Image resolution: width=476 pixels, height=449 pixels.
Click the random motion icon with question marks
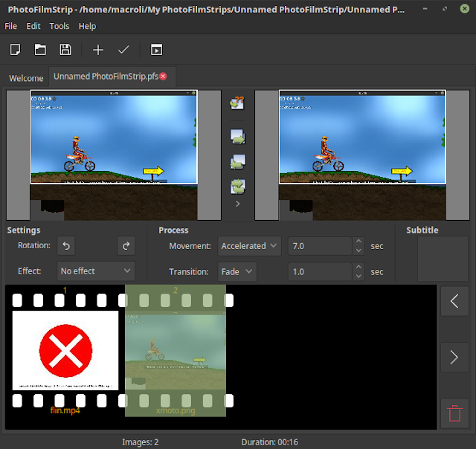point(237,103)
